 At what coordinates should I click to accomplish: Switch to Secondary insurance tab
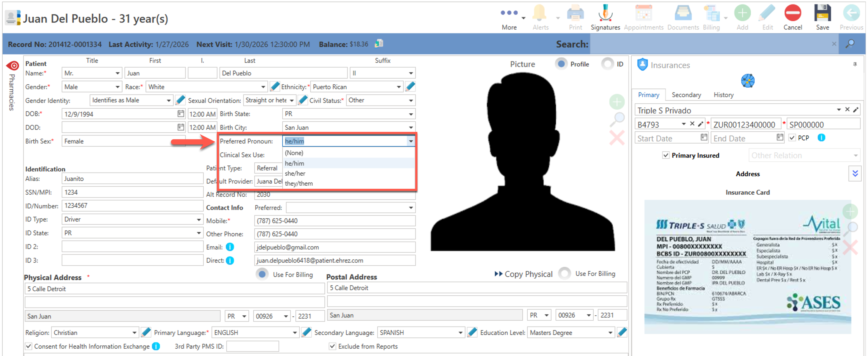[x=686, y=95]
